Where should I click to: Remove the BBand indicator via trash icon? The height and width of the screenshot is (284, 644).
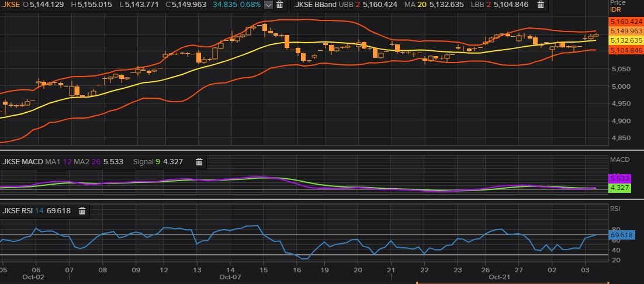point(541,5)
